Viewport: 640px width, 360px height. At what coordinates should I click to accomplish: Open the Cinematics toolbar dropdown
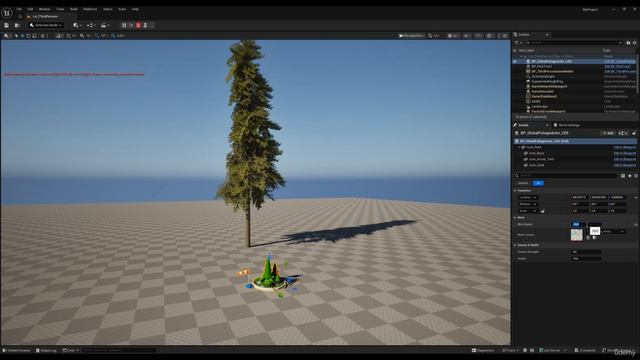pyautogui.click(x=105, y=25)
